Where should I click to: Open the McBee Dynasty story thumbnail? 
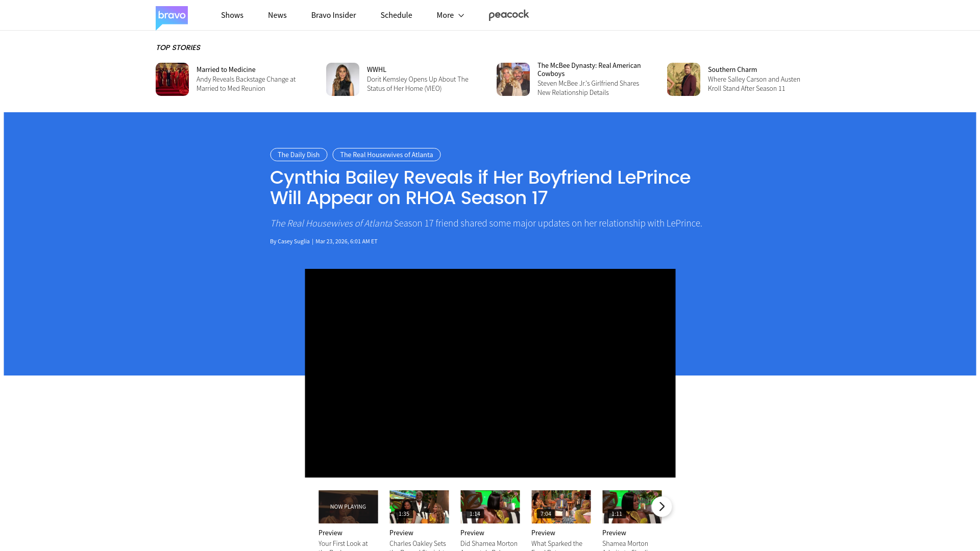click(513, 79)
